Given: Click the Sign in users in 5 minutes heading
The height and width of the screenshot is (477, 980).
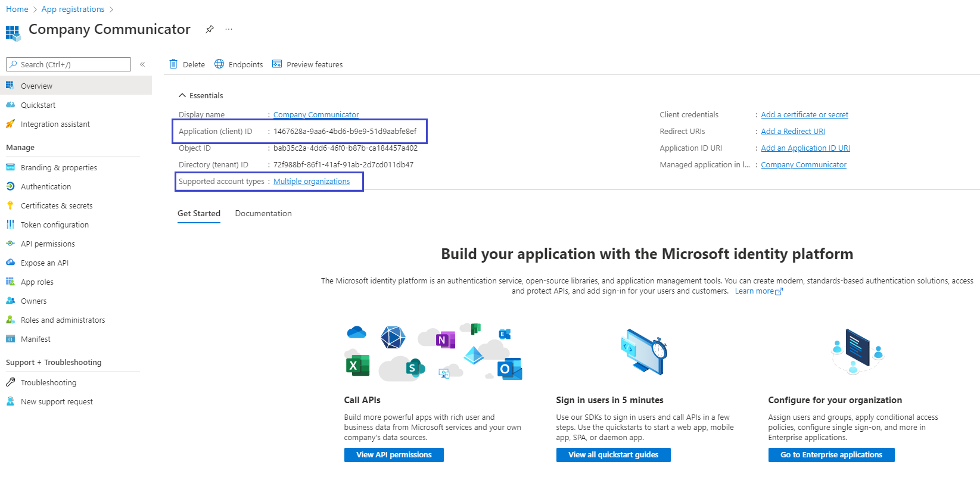Looking at the screenshot, I should click(x=609, y=400).
